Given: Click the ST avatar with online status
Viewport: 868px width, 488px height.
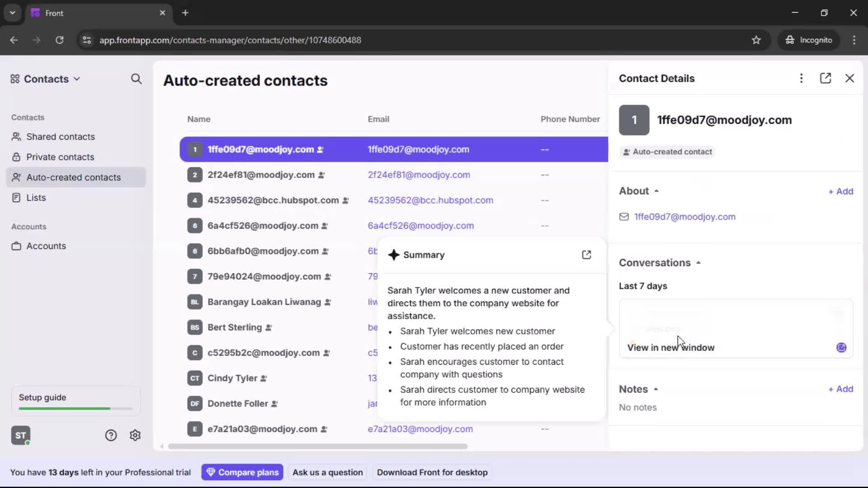Looking at the screenshot, I should click(20, 435).
